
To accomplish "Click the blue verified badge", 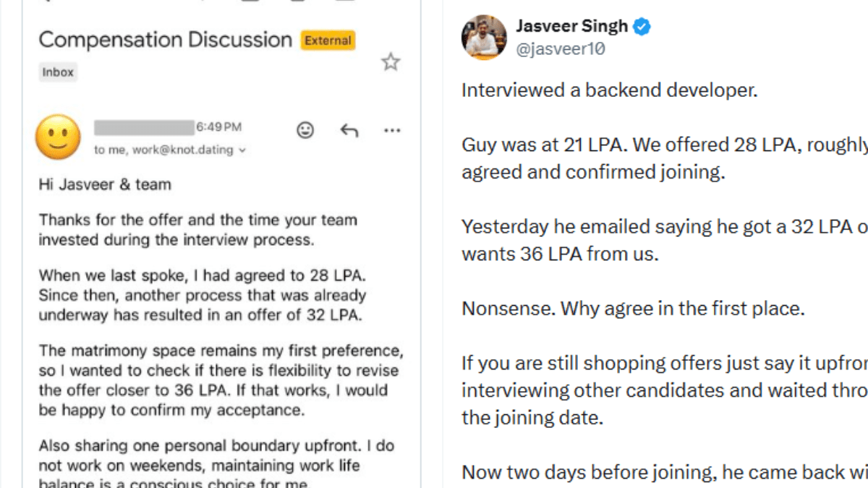I will [642, 27].
